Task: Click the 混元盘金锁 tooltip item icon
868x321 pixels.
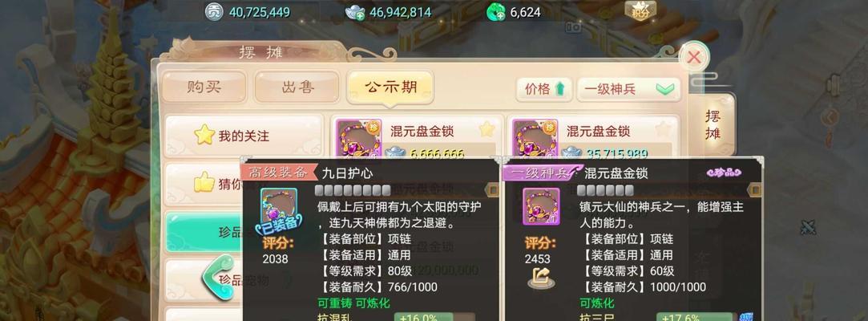Action: click(x=541, y=206)
